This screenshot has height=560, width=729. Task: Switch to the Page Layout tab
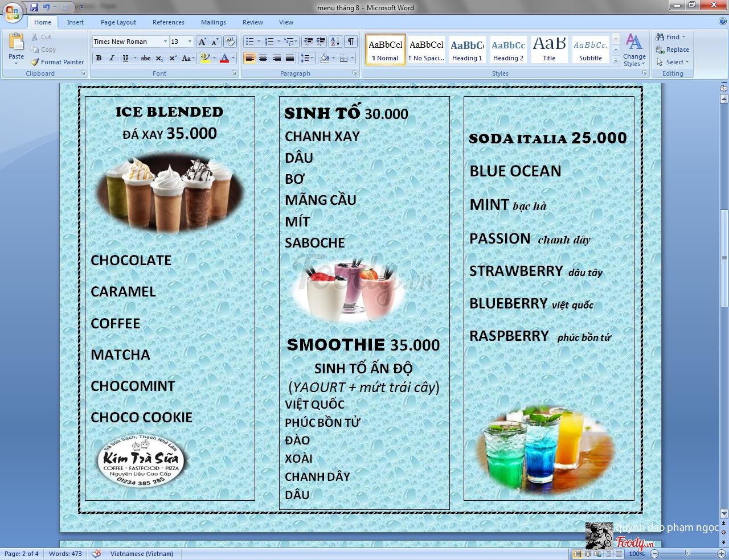click(x=118, y=22)
